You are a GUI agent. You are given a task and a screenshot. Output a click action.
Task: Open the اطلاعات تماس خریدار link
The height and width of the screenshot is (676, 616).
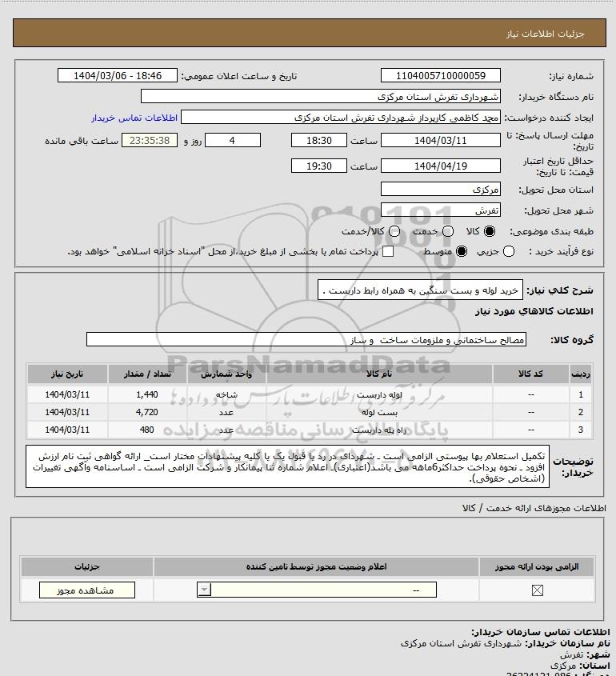[x=134, y=118]
